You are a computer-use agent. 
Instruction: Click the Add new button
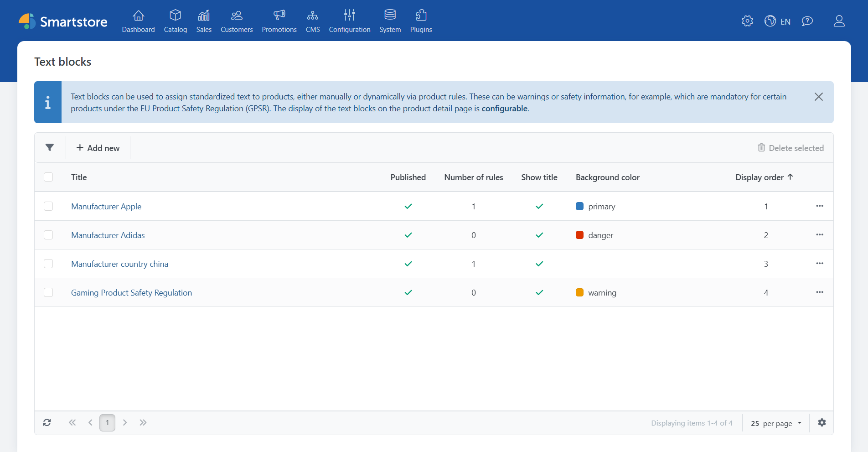(98, 148)
